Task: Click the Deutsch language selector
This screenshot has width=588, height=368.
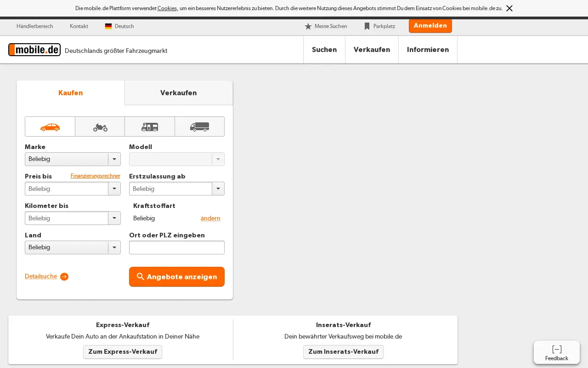Action: tap(124, 26)
